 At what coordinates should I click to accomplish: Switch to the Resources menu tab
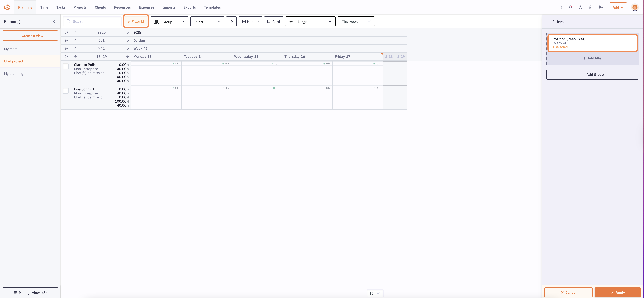122,7
